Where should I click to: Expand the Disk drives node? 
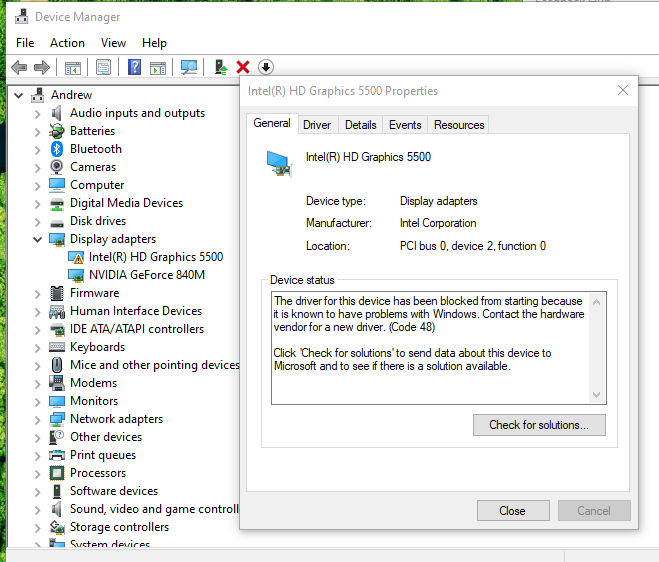click(37, 222)
